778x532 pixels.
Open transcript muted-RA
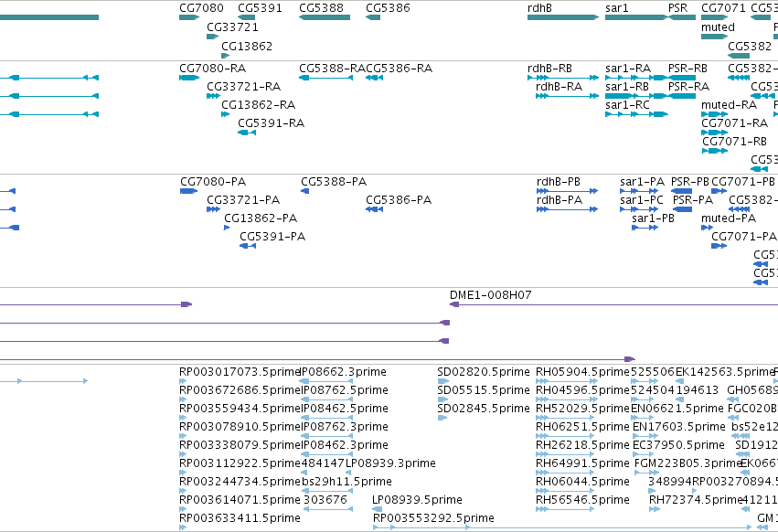[729, 105]
